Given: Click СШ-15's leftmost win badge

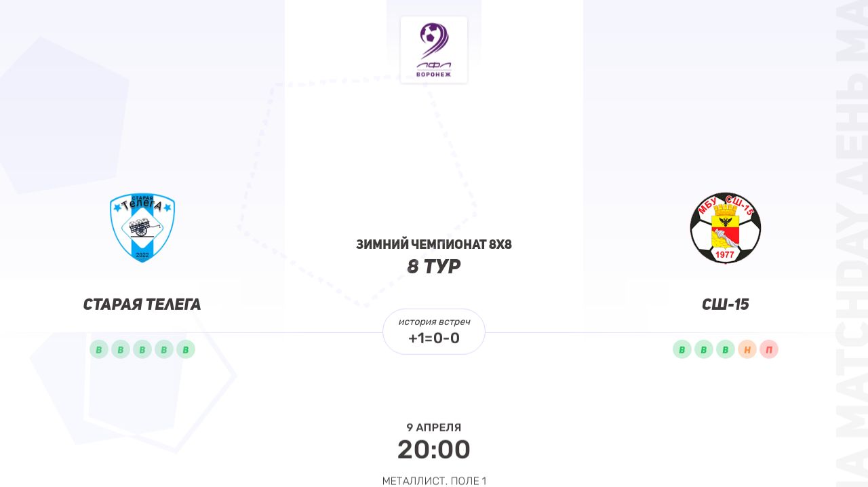Looking at the screenshot, I should pyautogui.click(x=682, y=349).
